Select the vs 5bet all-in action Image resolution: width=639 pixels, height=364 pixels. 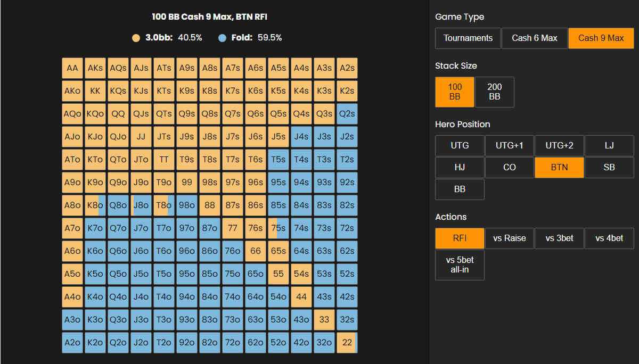coord(460,265)
